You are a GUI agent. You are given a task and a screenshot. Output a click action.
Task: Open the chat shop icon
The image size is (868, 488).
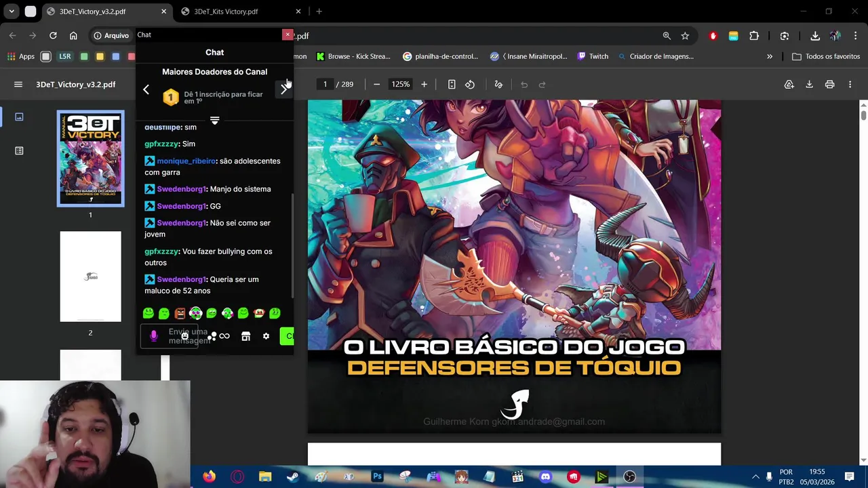pos(245,336)
